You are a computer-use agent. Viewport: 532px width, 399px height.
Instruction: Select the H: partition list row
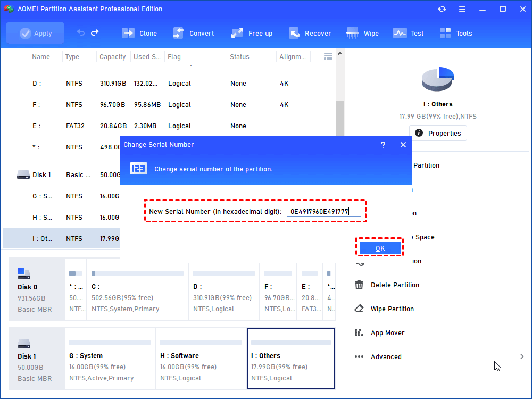61,218
